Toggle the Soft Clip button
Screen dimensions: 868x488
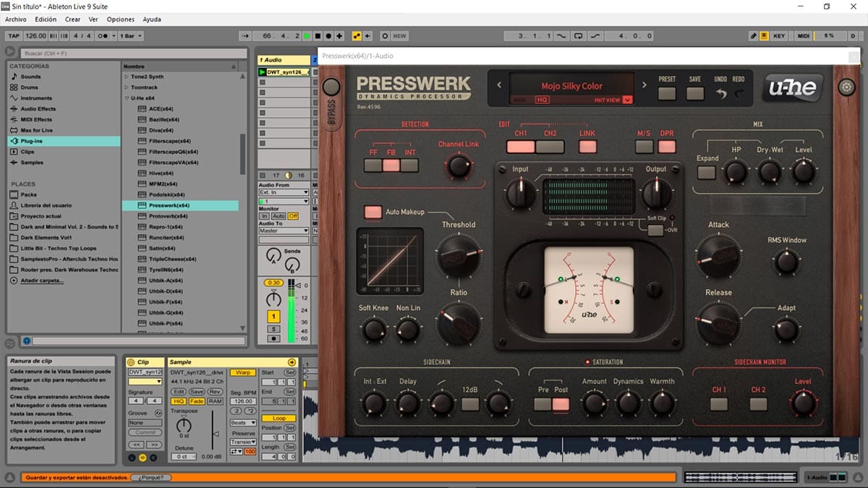(x=655, y=231)
